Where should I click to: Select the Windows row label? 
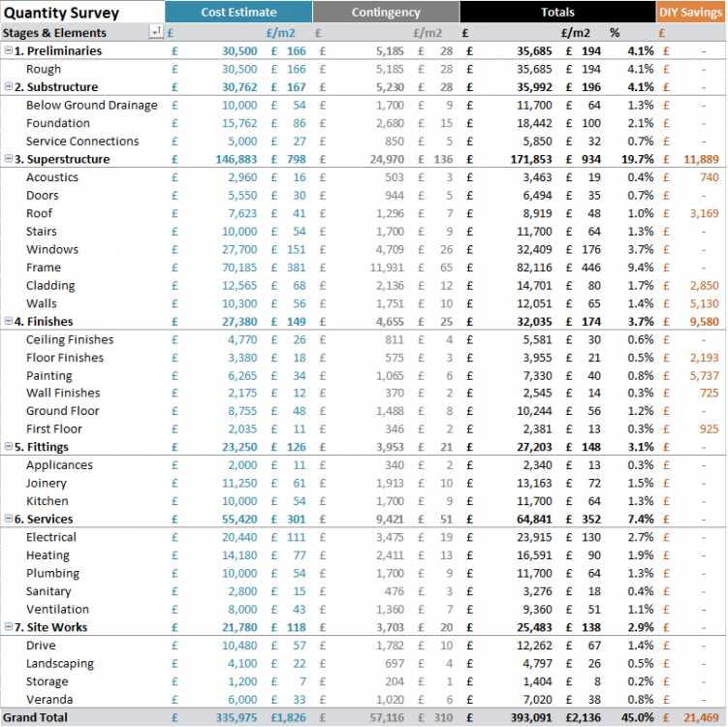click(52, 249)
